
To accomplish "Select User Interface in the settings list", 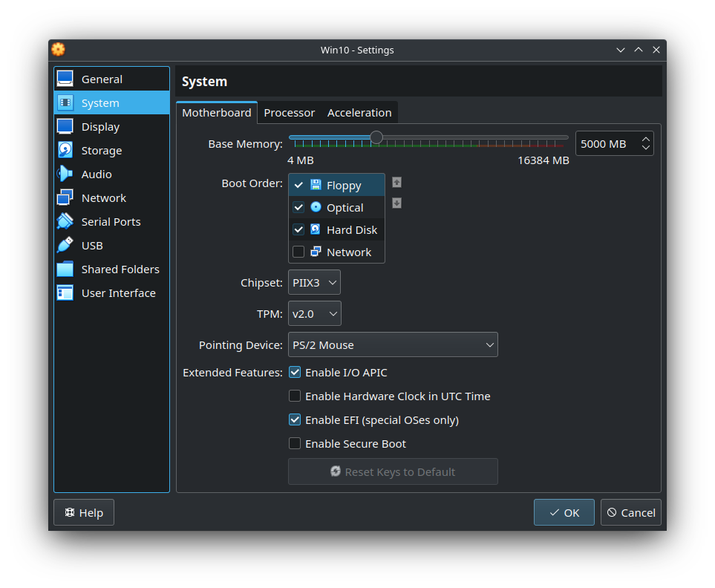I will coord(111,293).
